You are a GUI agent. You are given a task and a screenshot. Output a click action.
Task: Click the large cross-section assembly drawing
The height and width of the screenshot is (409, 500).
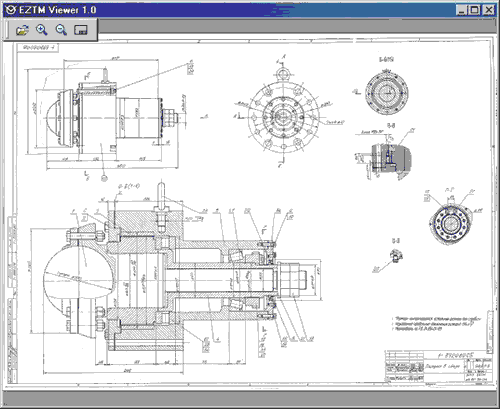[177, 278]
